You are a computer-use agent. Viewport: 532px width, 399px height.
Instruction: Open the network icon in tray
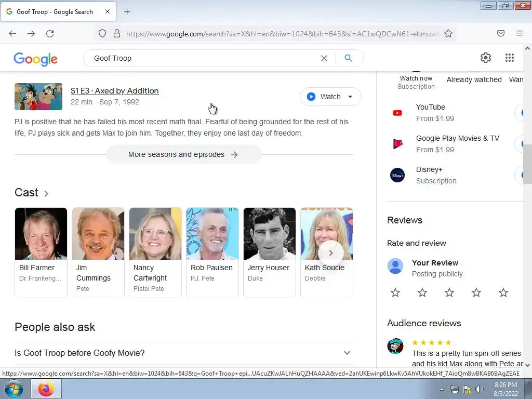[x=454, y=389]
